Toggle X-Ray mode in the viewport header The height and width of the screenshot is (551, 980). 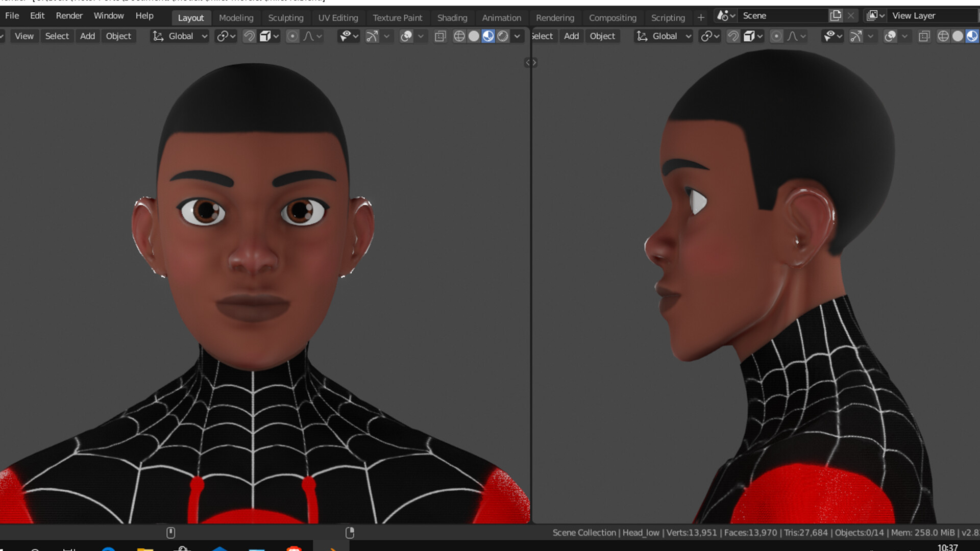click(x=440, y=36)
